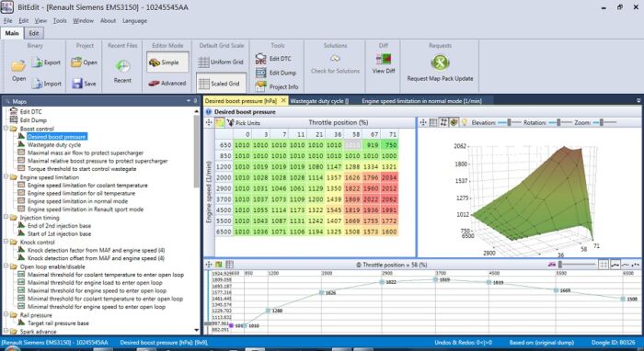644x351 pixels.
Task: Select the Uniform Grid scale option
Action: [x=221, y=62]
